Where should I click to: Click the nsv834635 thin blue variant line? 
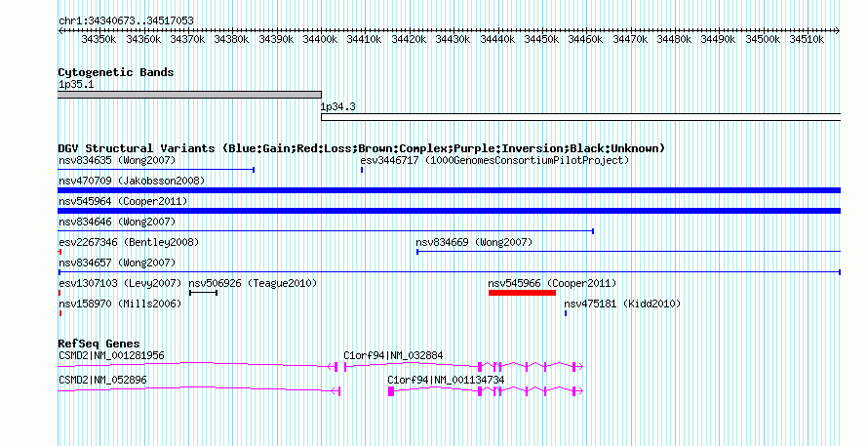click(x=156, y=170)
